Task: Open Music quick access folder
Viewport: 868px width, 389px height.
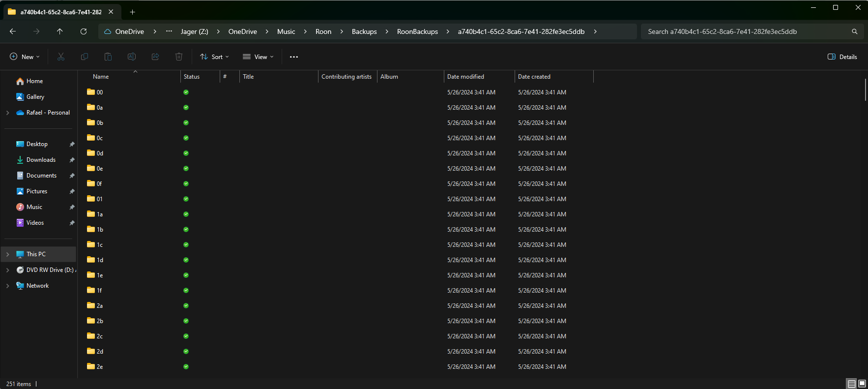Action: [x=34, y=207]
